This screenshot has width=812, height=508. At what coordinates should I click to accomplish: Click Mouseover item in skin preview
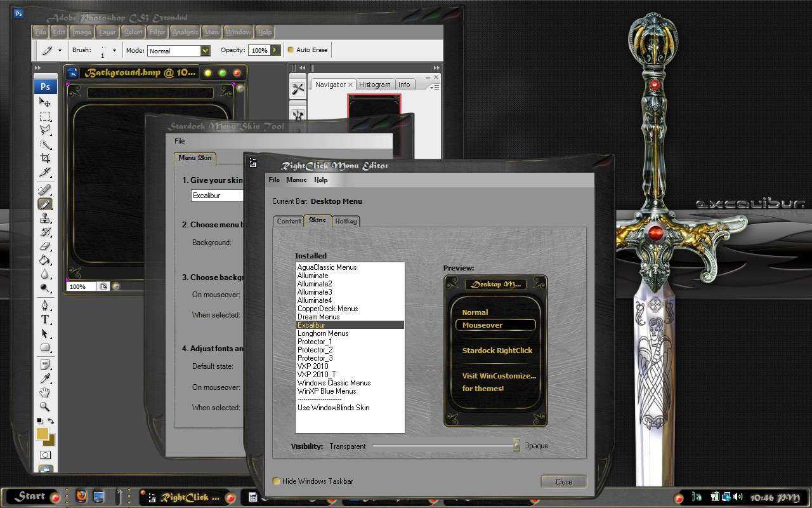coord(495,325)
